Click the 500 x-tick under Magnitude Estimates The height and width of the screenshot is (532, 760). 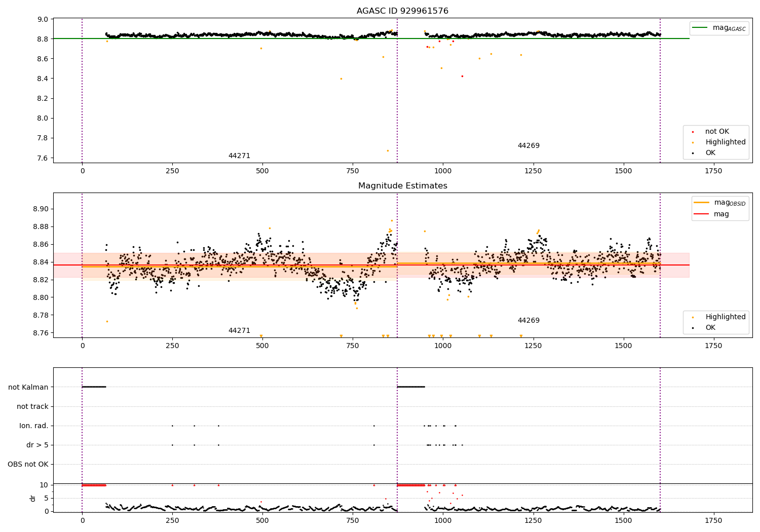(x=262, y=346)
